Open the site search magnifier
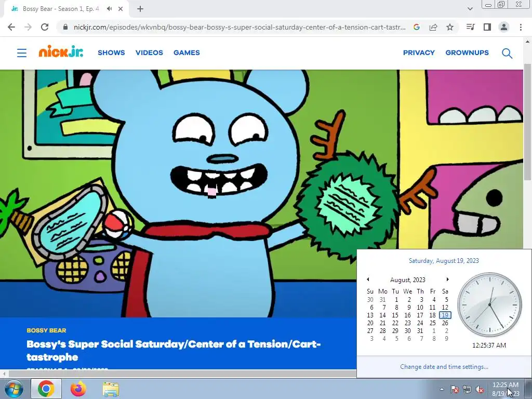This screenshot has width=532, height=399. 507,54
